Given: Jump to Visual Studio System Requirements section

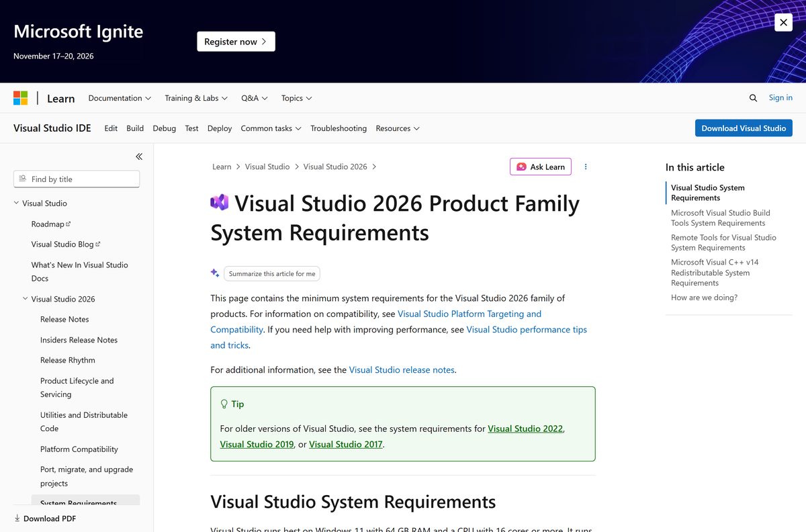Looking at the screenshot, I should click(708, 193).
